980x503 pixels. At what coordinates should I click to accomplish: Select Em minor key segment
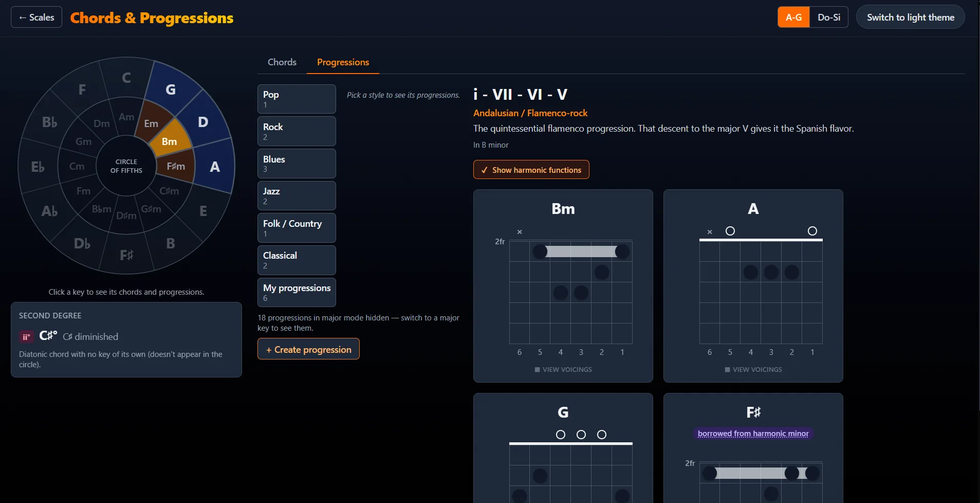coord(151,123)
